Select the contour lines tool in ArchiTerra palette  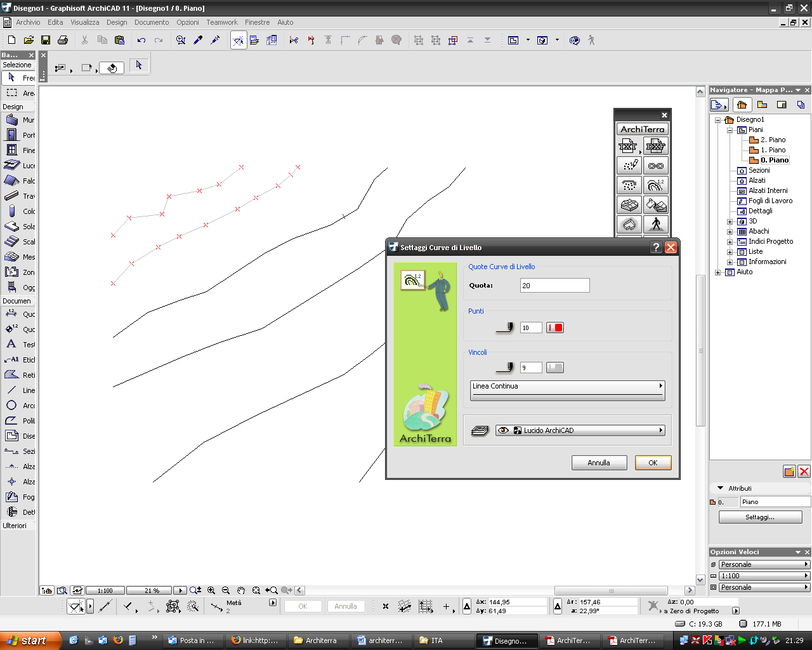(x=655, y=185)
